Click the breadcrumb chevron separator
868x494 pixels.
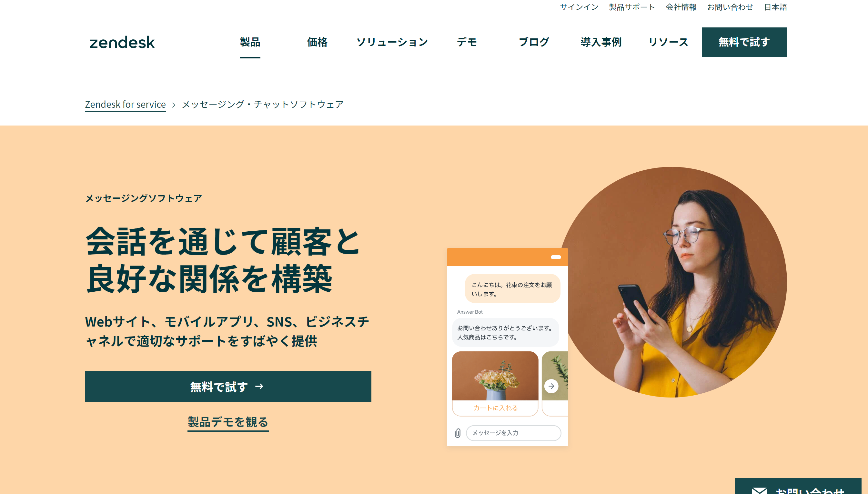point(174,105)
